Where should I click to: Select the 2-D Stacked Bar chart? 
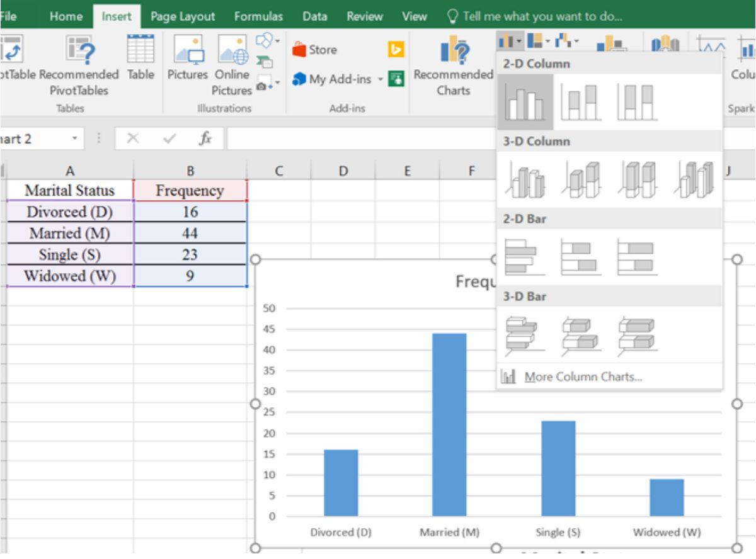(x=580, y=257)
